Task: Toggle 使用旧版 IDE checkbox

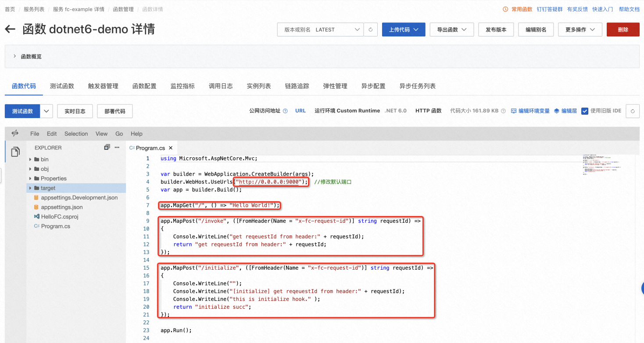Action: click(584, 111)
